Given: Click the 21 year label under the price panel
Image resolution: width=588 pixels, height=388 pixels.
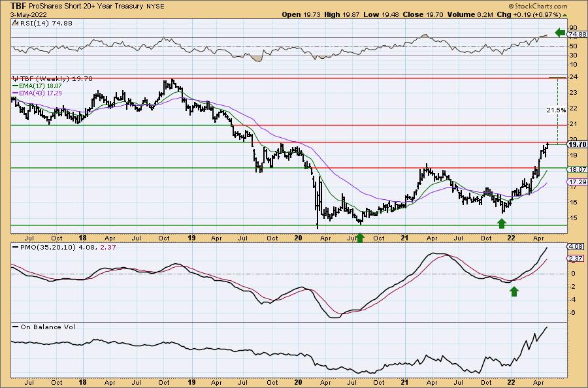Looking at the screenshot, I should (404, 238).
